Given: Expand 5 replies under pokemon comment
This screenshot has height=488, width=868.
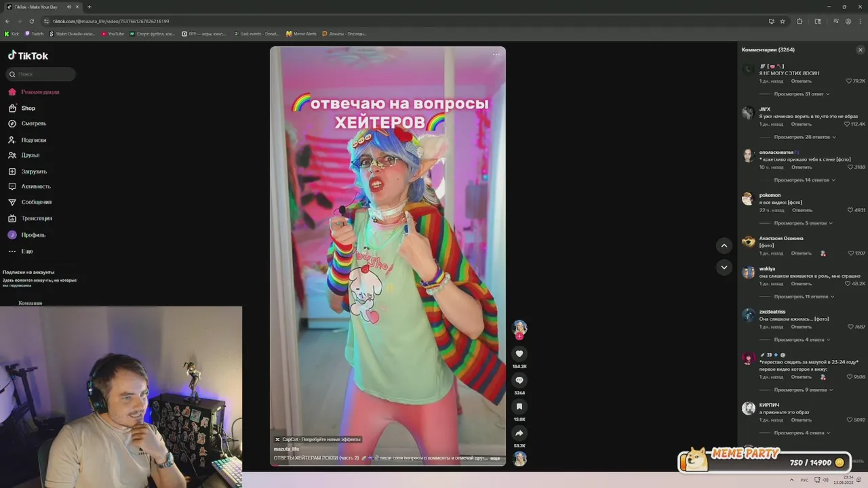Looking at the screenshot, I should [x=803, y=223].
